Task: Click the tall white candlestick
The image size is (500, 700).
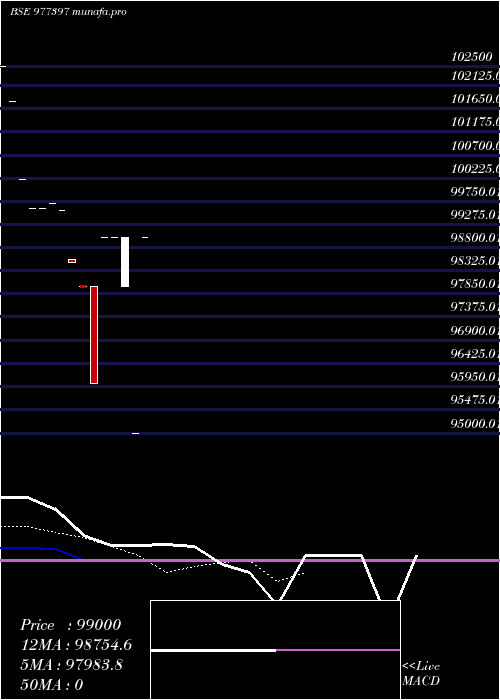Action: point(125,262)
